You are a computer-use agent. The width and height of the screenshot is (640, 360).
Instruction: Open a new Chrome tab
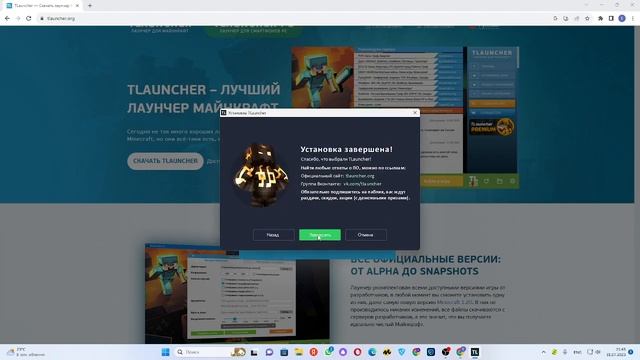click(x=90, y=6)
